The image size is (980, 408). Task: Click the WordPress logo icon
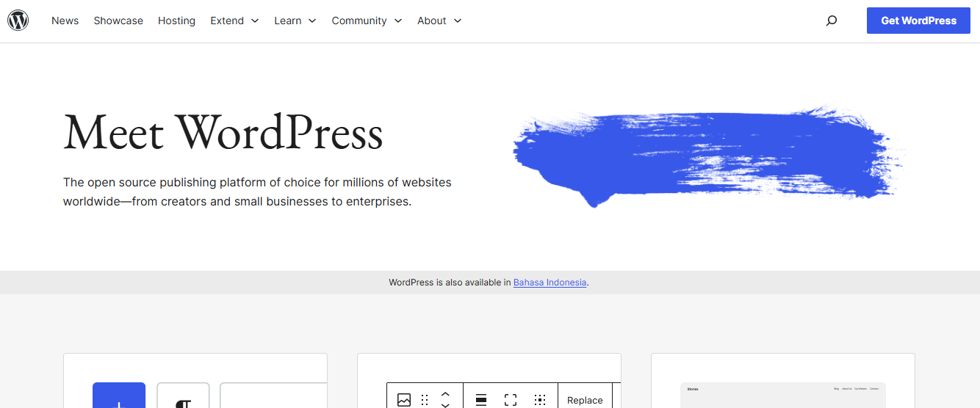18,21
